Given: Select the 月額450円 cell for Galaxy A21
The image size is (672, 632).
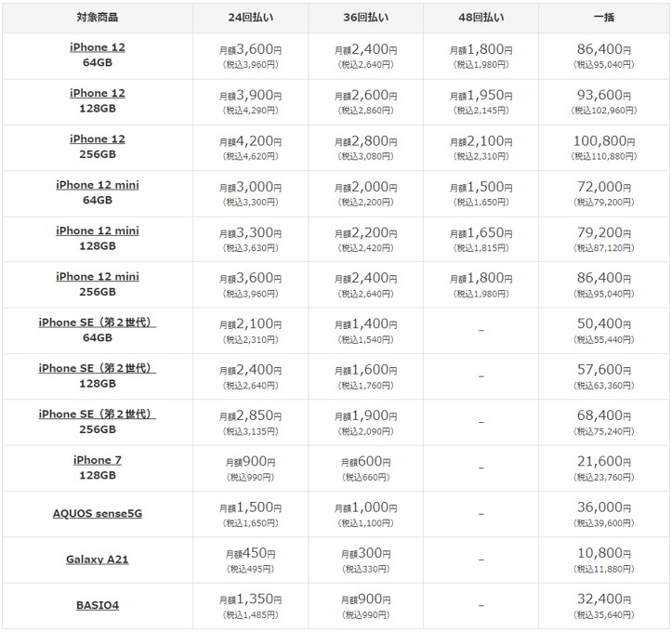Looking at the screenshot, I should pyautogui.click(x=251, y=560).
